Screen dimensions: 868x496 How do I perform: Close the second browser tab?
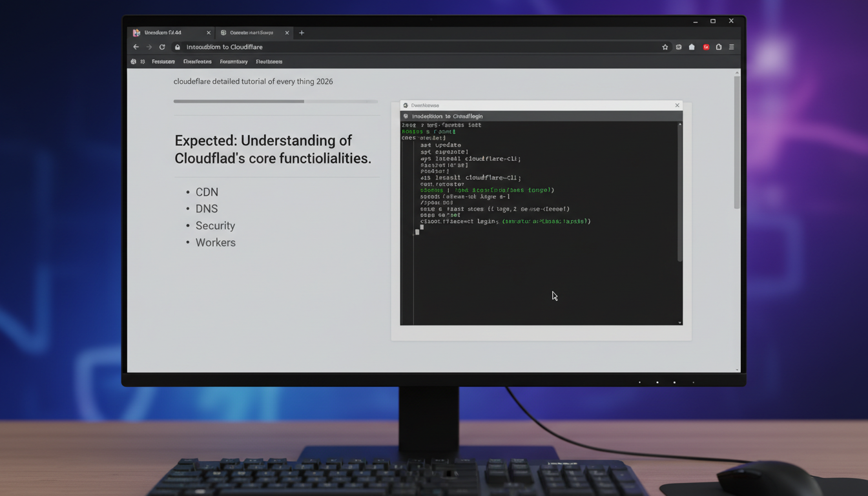point(287,33)
